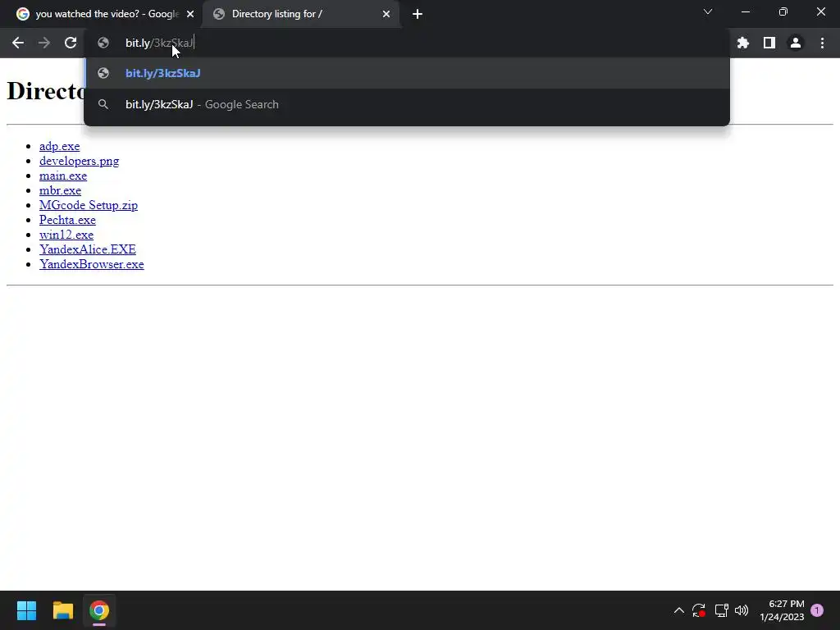Expand the tab search chevron
This screenshot has width=840, height=630.
tap(708, 11)
